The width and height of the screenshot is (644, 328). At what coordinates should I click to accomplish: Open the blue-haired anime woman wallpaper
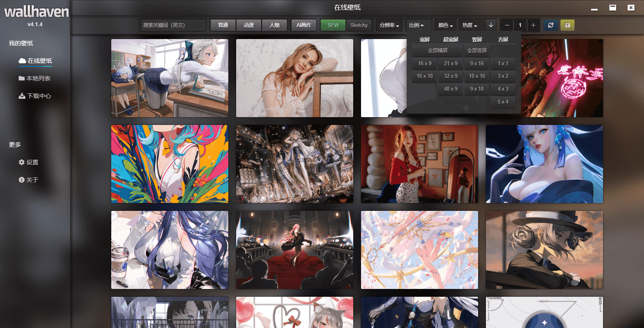[x=544, y=164]
